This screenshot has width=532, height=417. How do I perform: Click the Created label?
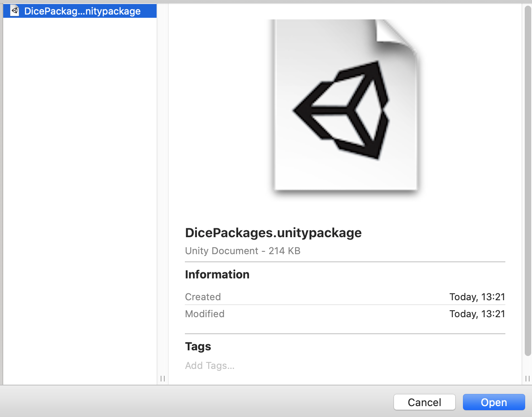pyautogui.click(x=203, y=297)
